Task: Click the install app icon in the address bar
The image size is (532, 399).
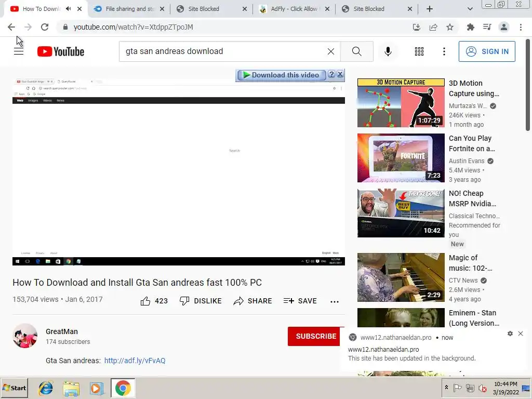Action: pos(416,27)
